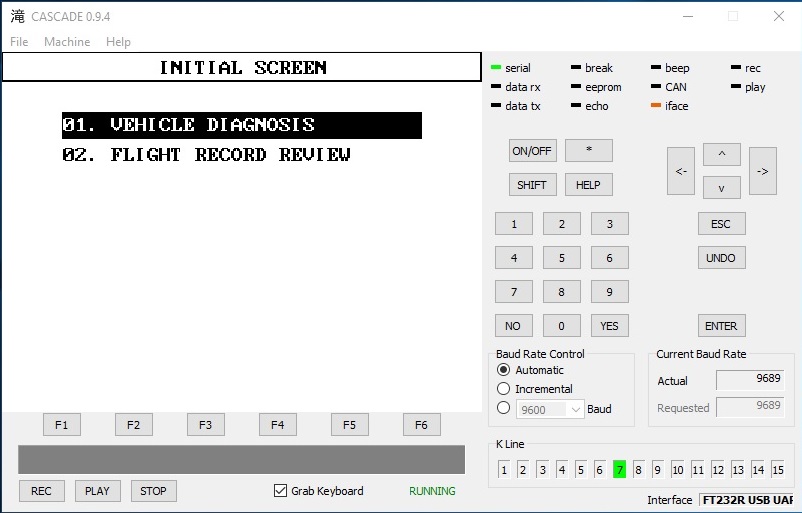
Task: Click the gray playback progress bar
Action: 241,460
